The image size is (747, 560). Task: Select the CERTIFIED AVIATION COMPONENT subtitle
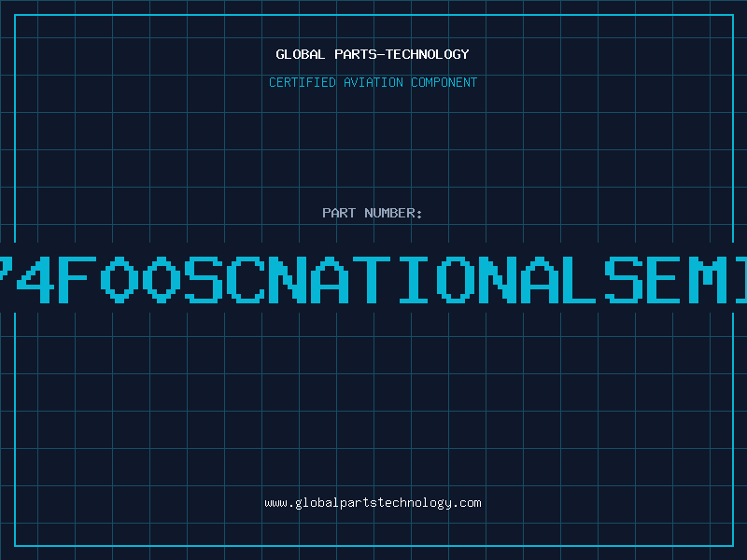click(x=373, y=82)
